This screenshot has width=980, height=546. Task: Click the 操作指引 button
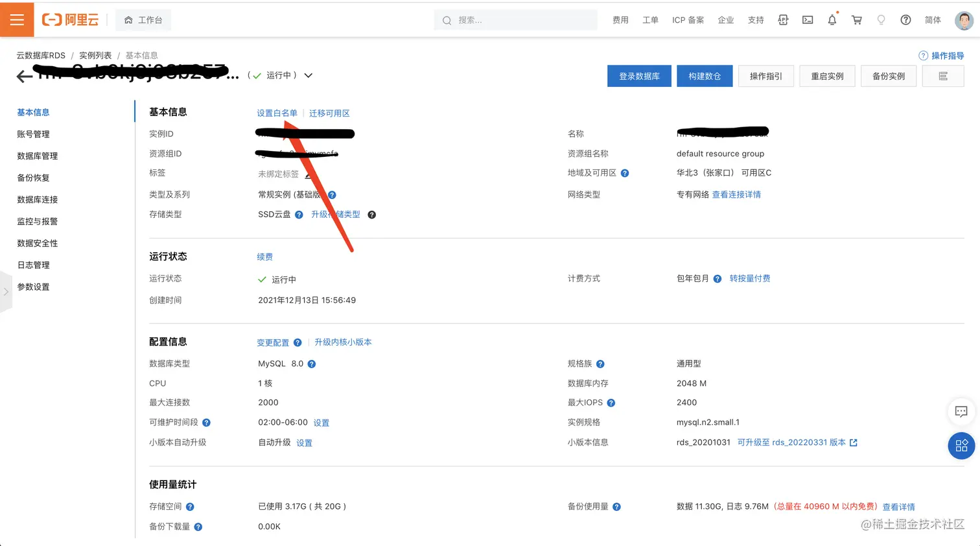pyautogui.click(x=766, y=76)
